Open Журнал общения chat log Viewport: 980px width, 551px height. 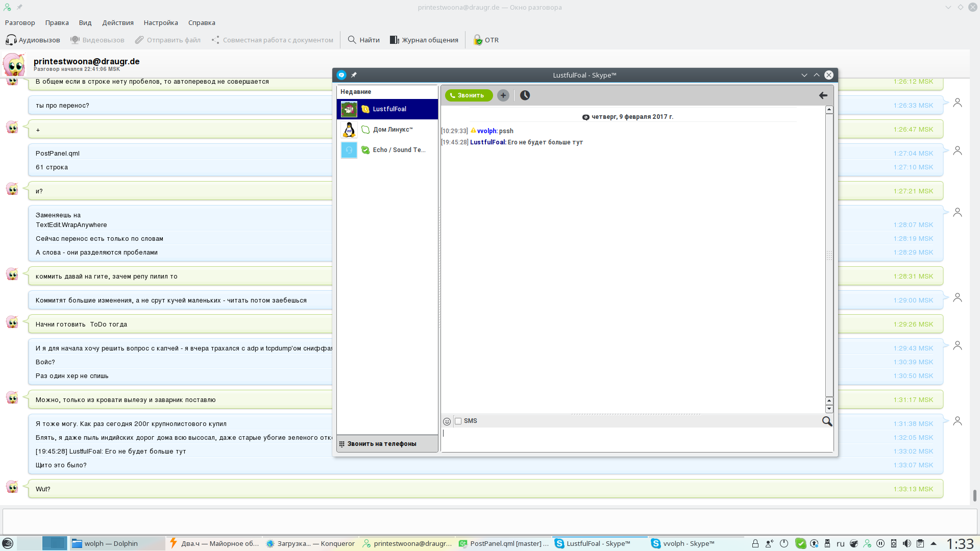(424, 40)
